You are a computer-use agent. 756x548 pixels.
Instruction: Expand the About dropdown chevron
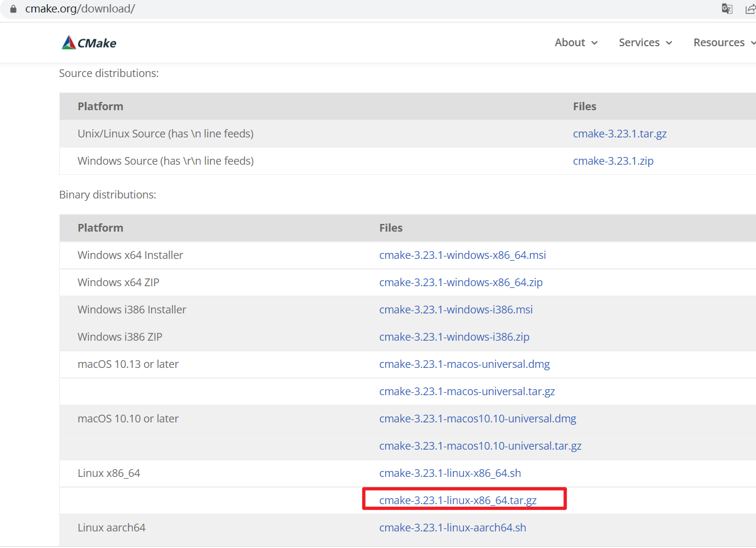tap(594, 43)
